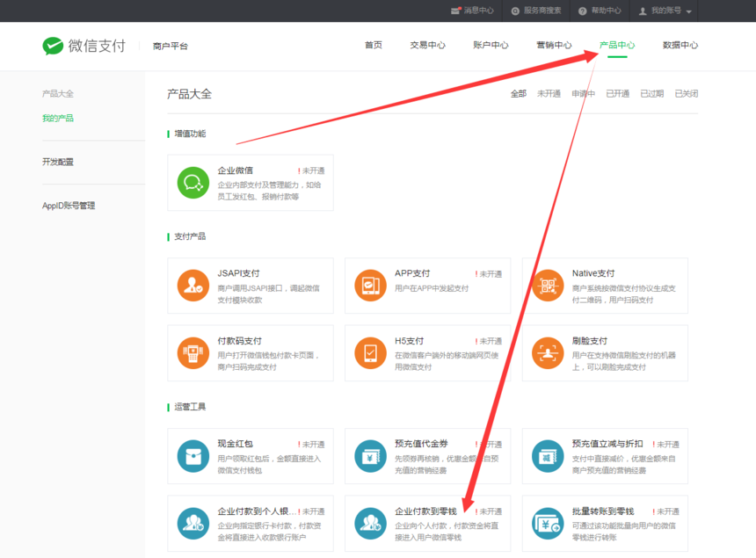The width and height of the screenshot is (756, 558).
Task: Click the 预充值代金券 coupon icon
Action: pos(370,456)
